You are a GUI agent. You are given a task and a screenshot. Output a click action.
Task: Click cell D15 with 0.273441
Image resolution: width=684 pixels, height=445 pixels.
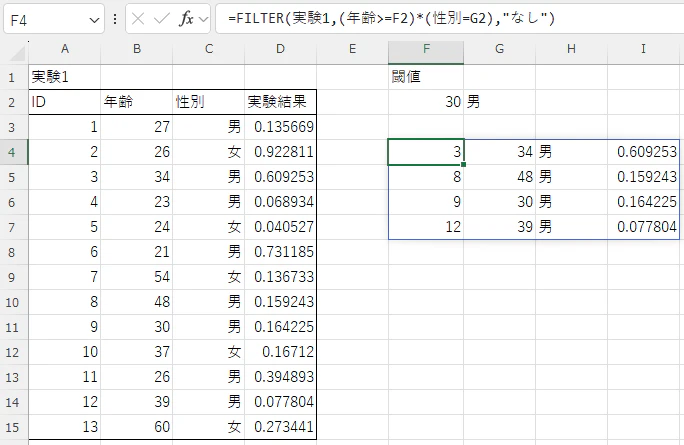(x=280, y=427)
